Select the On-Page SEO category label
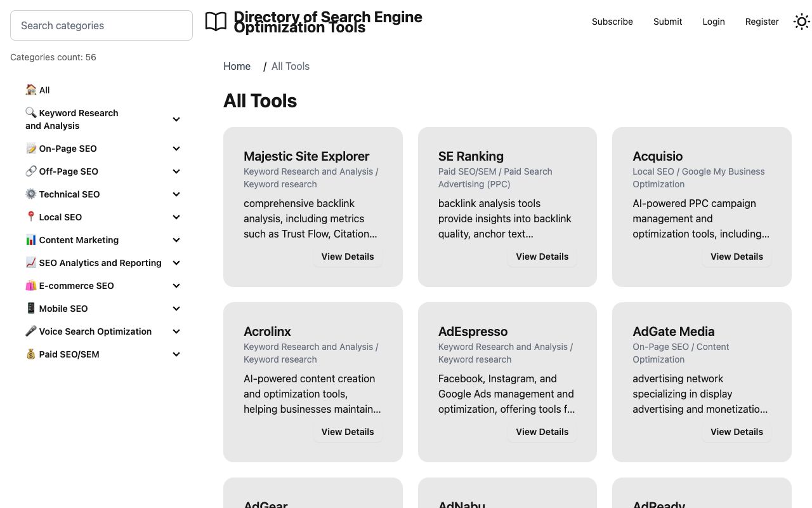 68,149
